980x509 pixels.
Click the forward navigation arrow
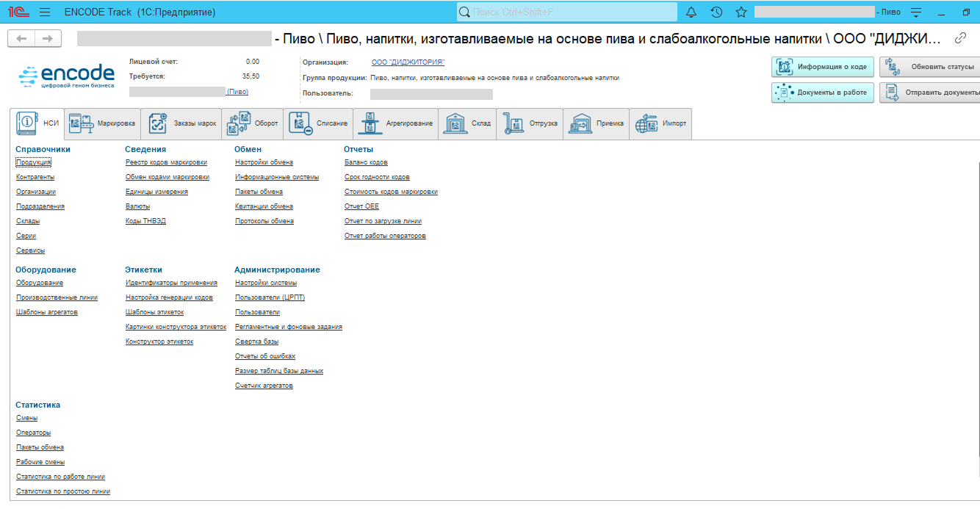(48, 38)
